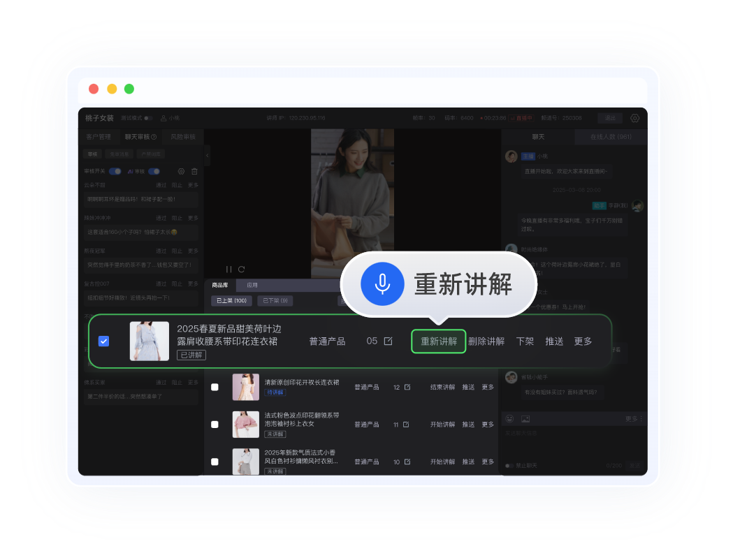Switch to the 在线人数 (961) tab
The image size is (733, 560).
tap(610, 137)
